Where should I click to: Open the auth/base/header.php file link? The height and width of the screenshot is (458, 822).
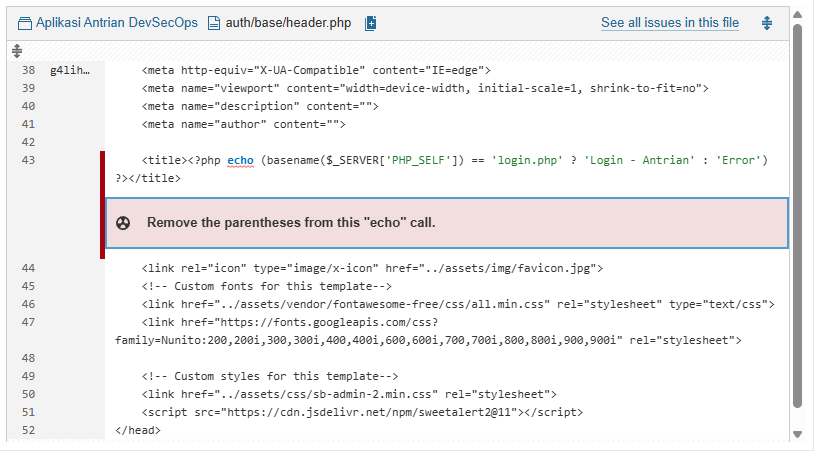click(x=290, y=23)
